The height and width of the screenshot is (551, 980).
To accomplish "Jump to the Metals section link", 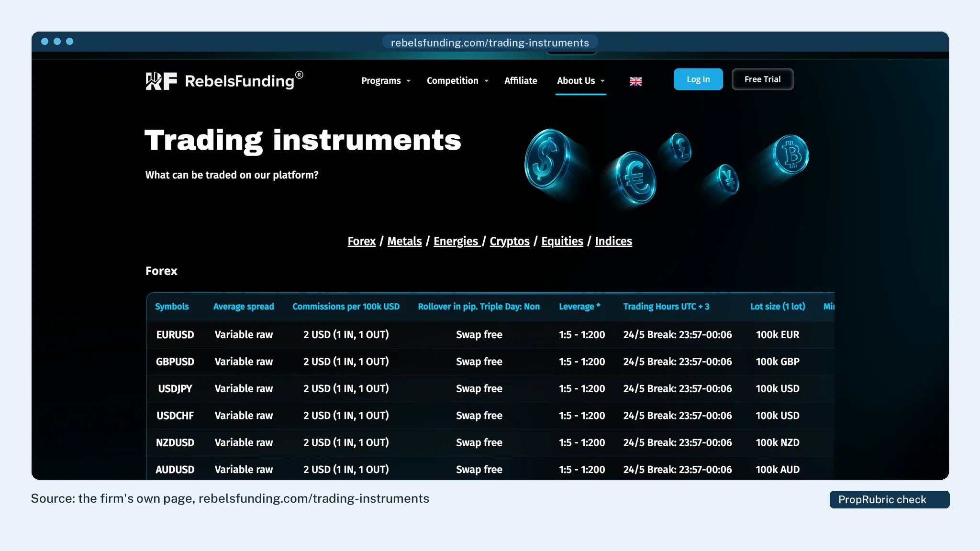I will 404,241.
